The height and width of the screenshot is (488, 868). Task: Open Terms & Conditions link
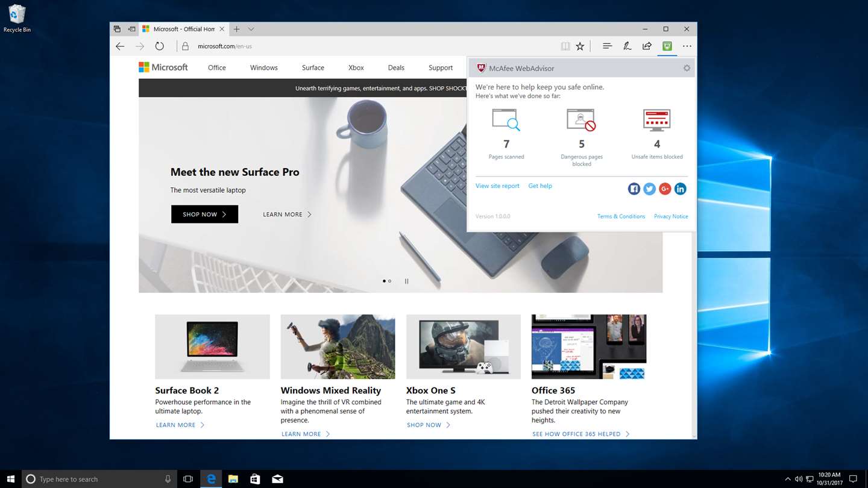tap(621, 216)
